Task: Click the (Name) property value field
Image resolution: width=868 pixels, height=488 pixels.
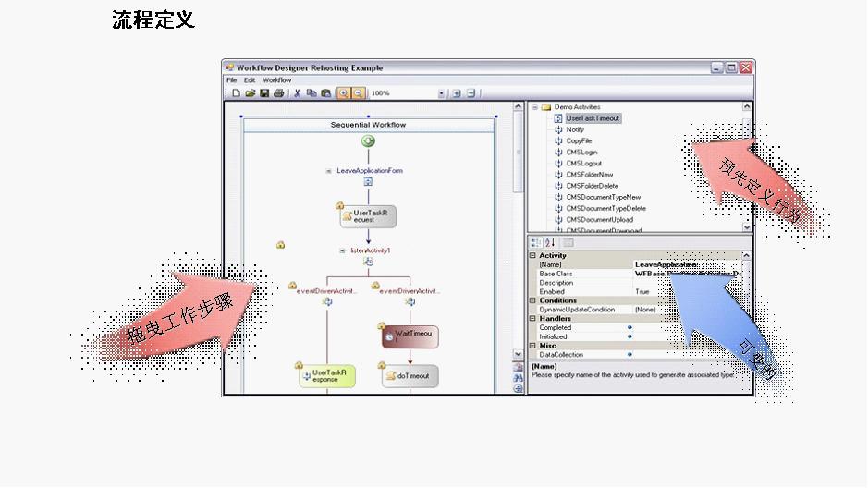Action: point(687,265)
